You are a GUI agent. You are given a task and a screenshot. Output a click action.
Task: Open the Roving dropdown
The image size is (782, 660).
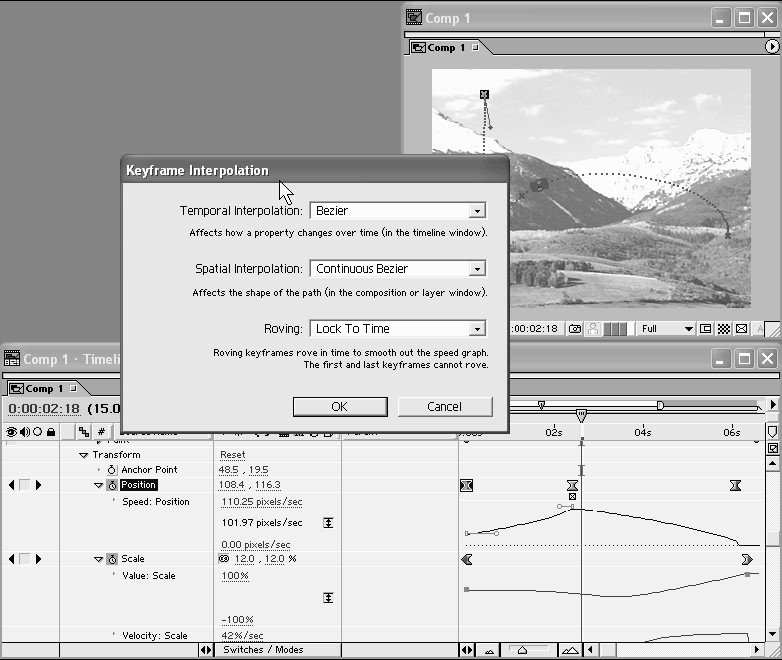pyautogui.click(x=397, y=329)
